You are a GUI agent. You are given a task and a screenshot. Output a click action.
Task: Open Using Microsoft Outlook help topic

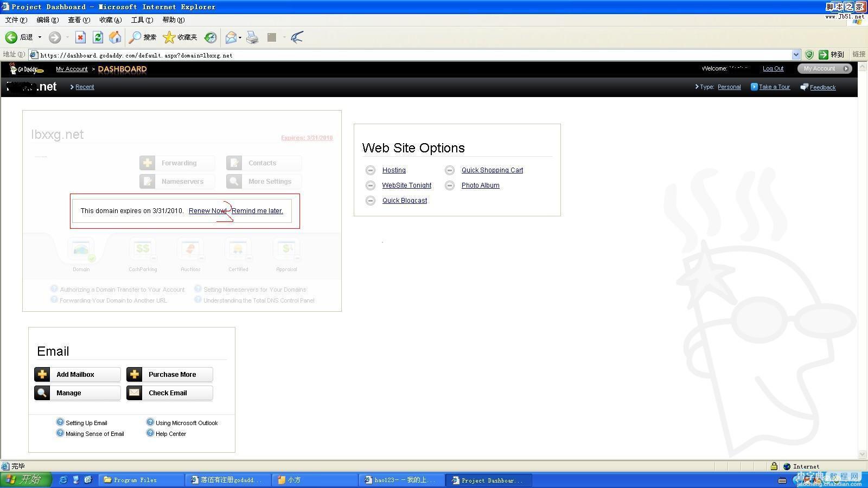click(187, 423)
